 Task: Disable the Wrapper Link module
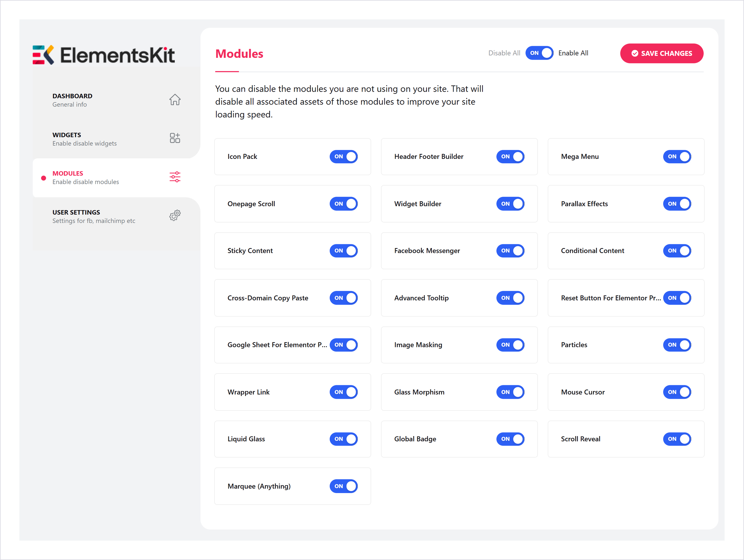[x=343, y=392]
